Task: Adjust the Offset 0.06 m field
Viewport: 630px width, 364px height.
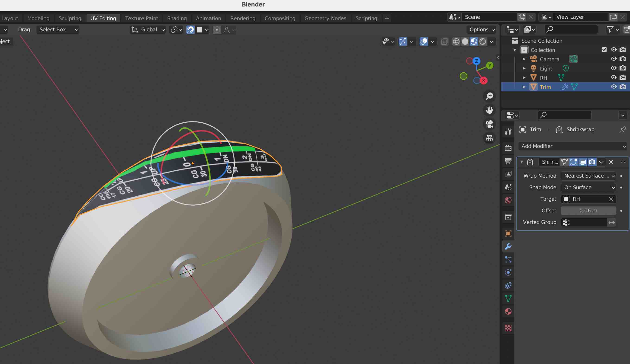Action: click(588, 211)
